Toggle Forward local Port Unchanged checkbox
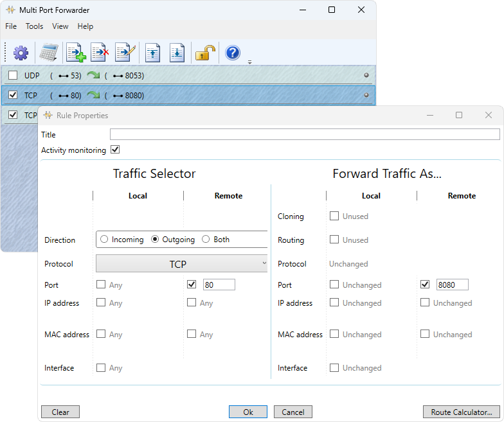Image resolution: width=504 pixels, height=422 pixels. (x=334, y=285)
